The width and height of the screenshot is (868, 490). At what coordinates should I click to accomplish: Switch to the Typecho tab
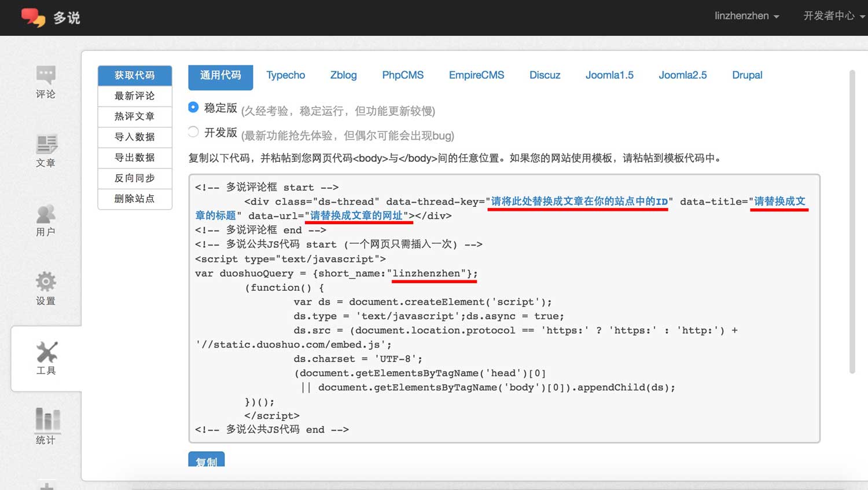pos(285,75)
